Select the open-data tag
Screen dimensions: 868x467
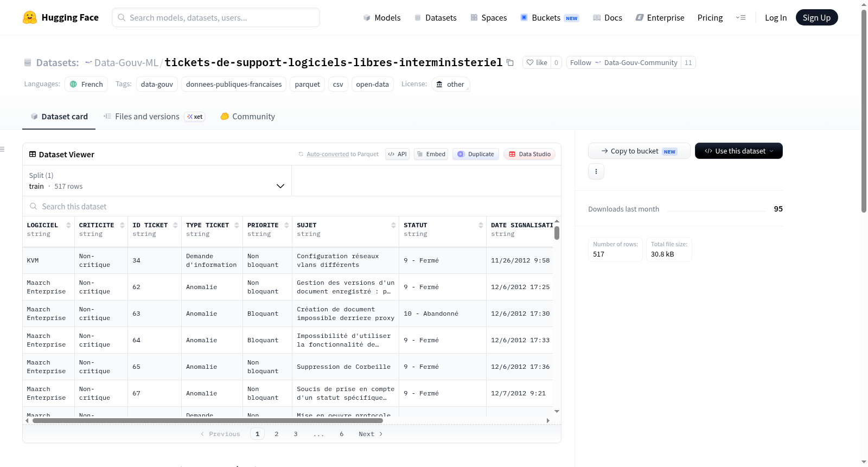coord(372,84)
